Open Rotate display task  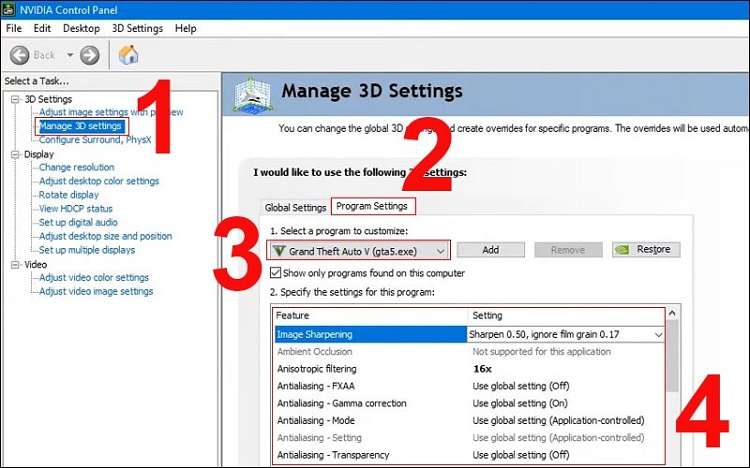click(69, 195)
